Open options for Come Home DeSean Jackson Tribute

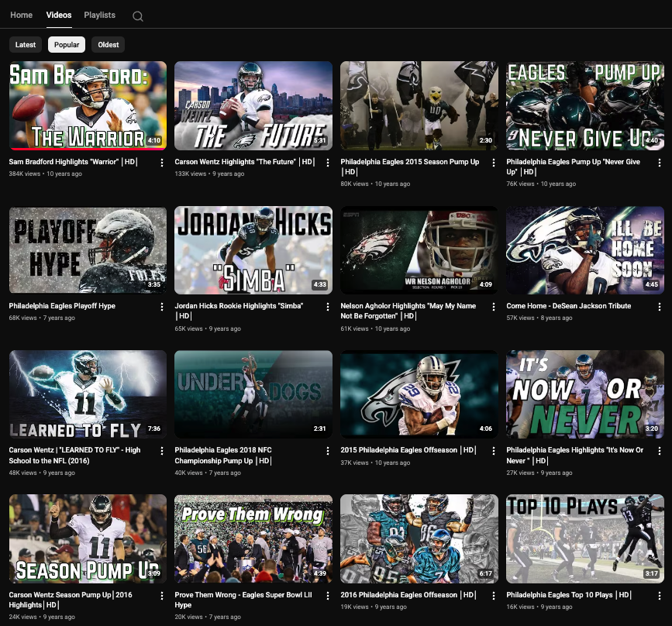tap(660, 307)
